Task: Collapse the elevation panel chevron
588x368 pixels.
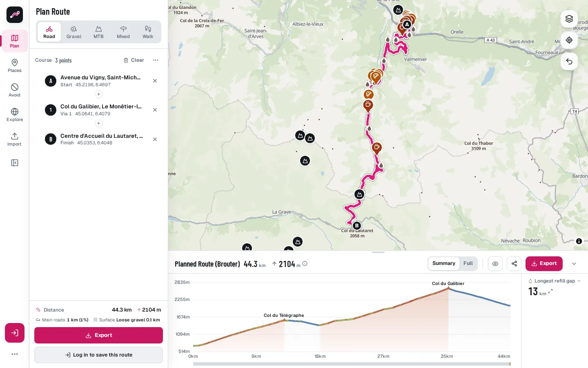Action: pyautogui.click(x=574, y=264)
